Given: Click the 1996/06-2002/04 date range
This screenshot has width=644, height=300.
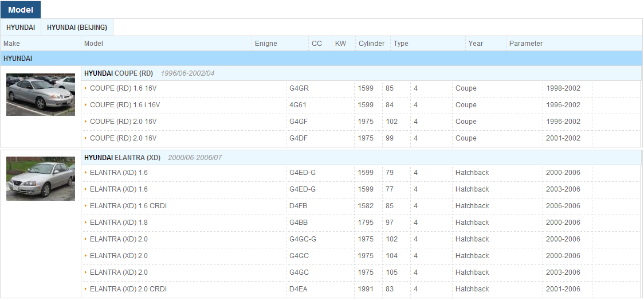Looking at the screenshot, I should tap(187, 73).
